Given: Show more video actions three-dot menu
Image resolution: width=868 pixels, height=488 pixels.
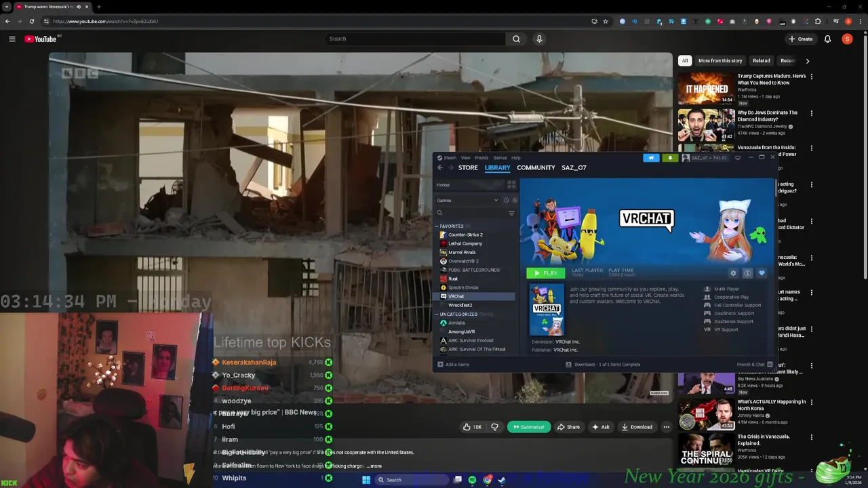Looking at the screenshot, I should point(667,427).
